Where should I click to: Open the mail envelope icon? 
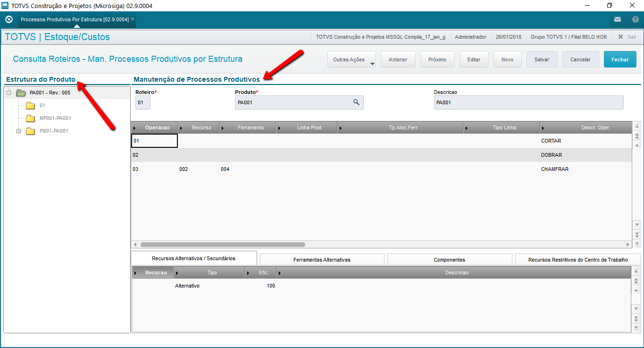click(x=618, y=20)
